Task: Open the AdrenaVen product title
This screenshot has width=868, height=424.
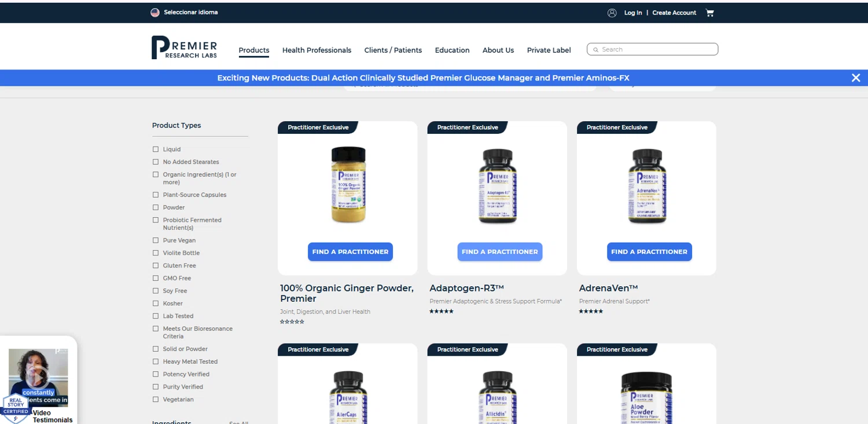Action: pos(608,288)
